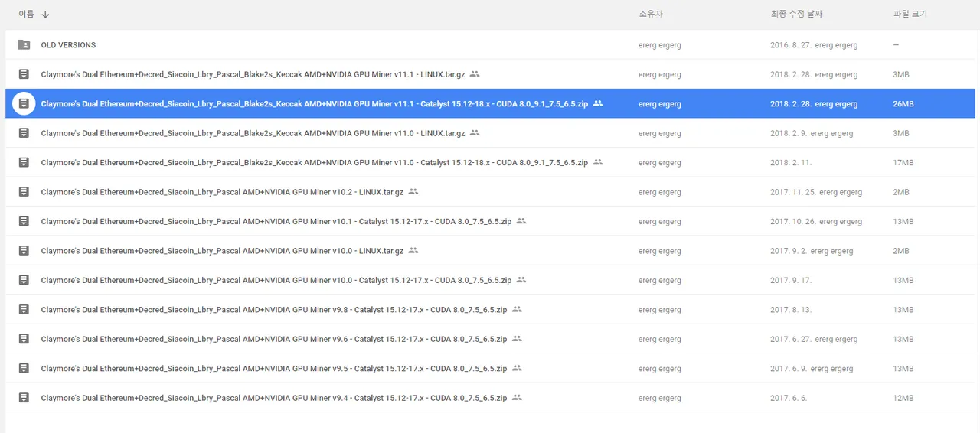
Task: Select Miner v10.2 LINUX.tar.gz file name
Action: 222,192
